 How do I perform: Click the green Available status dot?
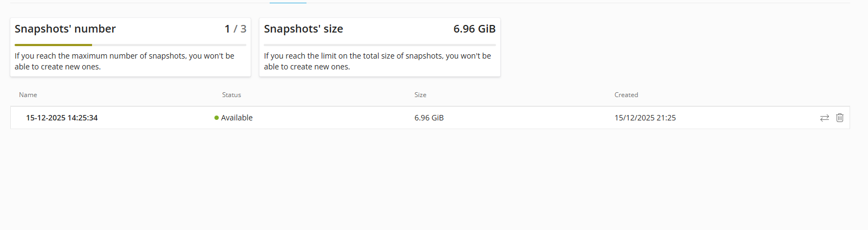pos(217,118)
